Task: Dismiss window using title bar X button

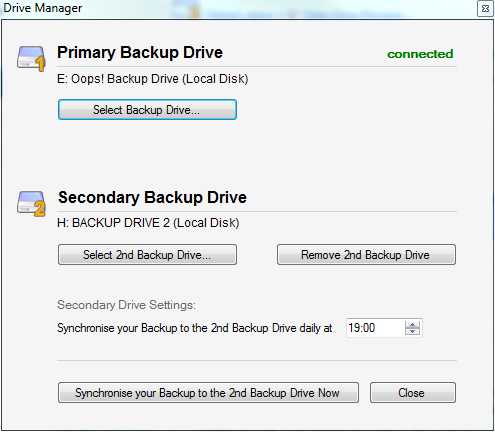Action: (485, 9)
